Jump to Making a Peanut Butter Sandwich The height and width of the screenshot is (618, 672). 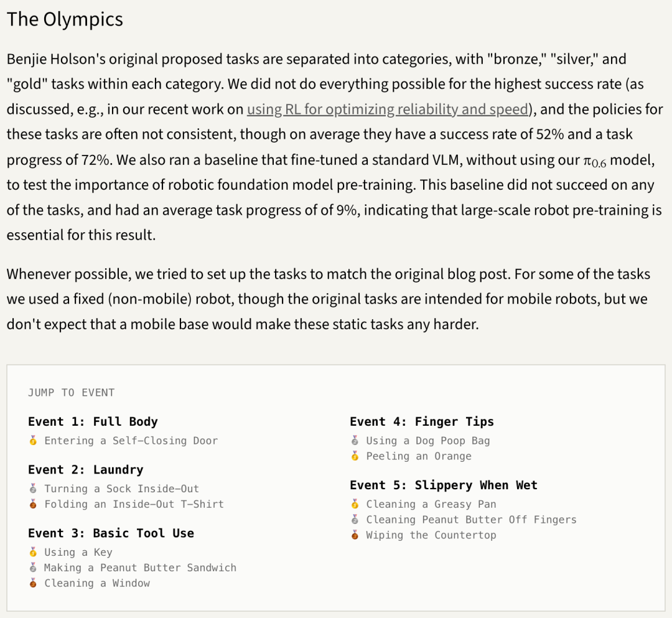pyautogui.click(x=140, y=568)
